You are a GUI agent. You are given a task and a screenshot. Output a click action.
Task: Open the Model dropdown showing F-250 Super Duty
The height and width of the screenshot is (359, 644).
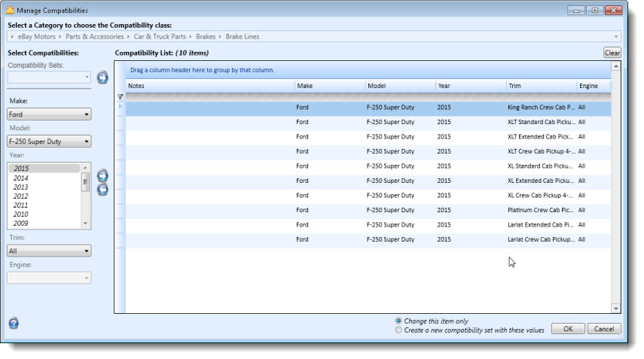point(49,141)
